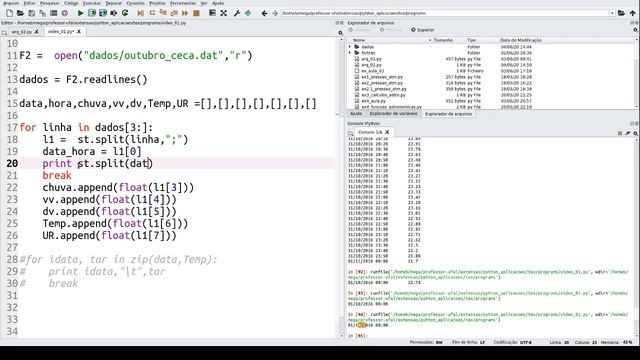Run current cell toolbar icon

point(92,13)
